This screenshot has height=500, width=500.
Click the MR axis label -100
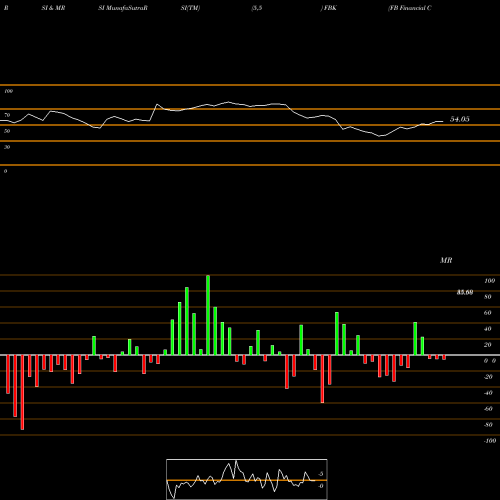pos(490,441)
